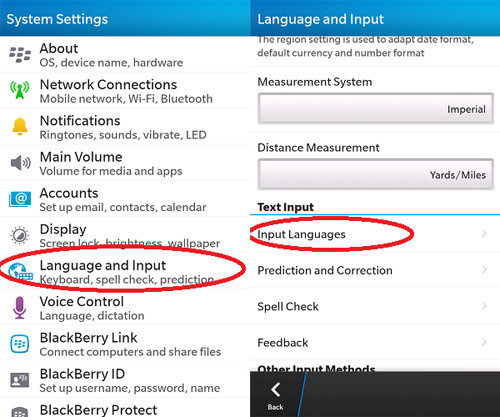Image resolution: width=500 pixels, height=417 pixels.
Task: Open the Network Connections antenna icon
Action: click(20, 89)
